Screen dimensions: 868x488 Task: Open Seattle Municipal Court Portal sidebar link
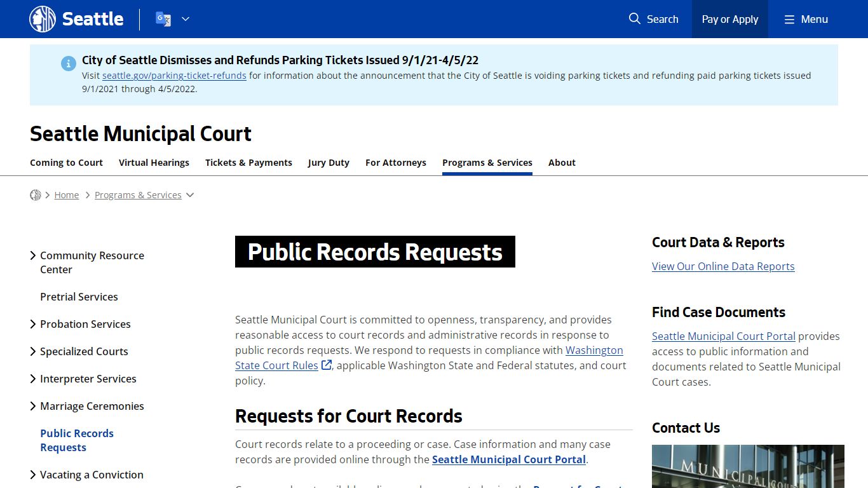(x=724, y=336)
